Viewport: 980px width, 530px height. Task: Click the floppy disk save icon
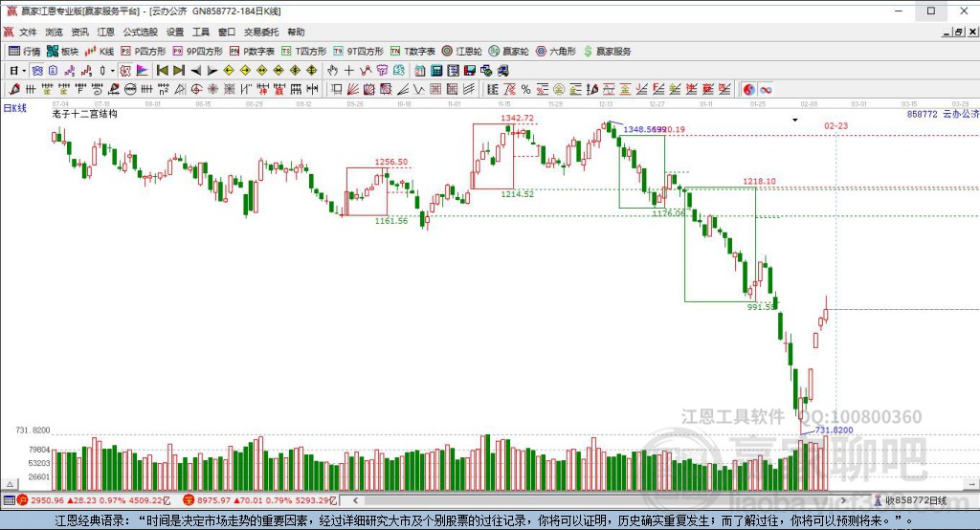coord(469,71)
